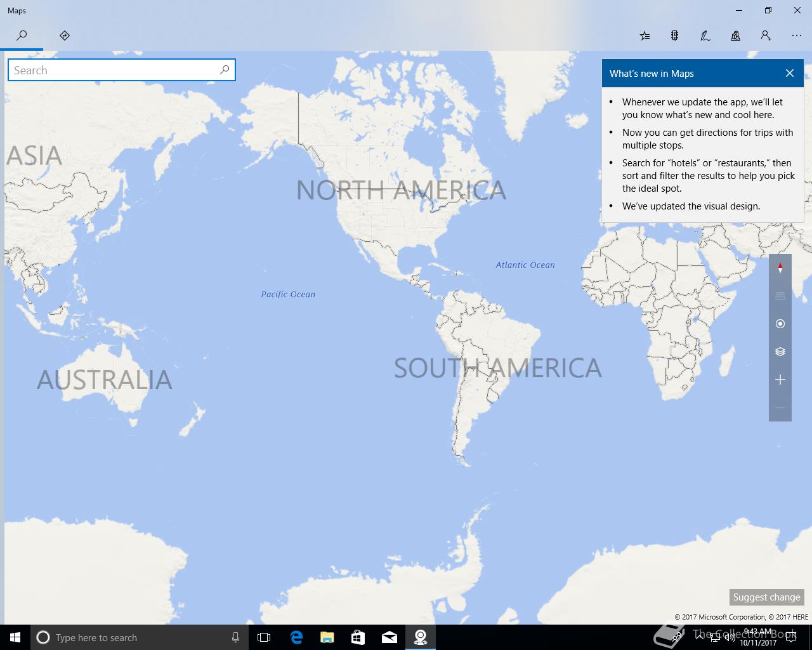Open the Mail app from the taskbar

point(390,637)
